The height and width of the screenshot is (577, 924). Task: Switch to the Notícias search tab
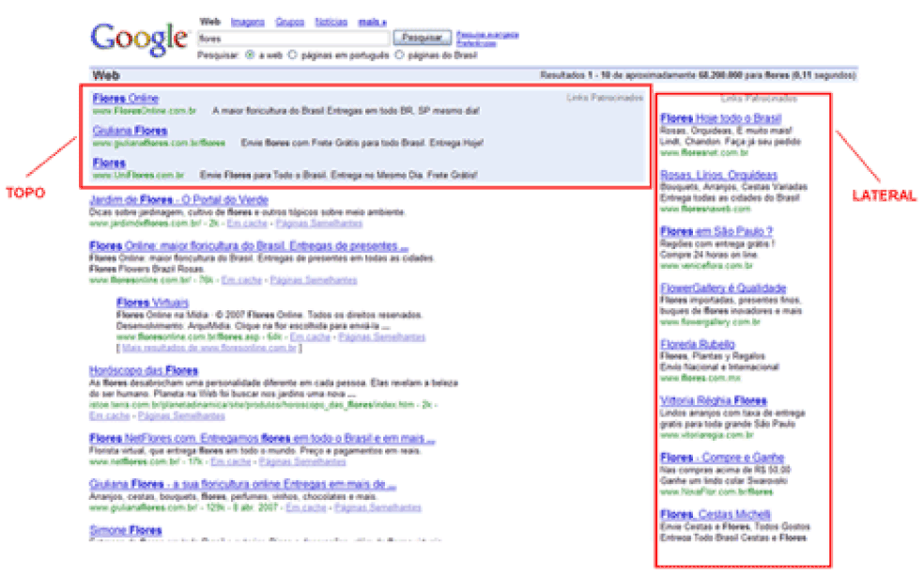[x=331, y=22]
